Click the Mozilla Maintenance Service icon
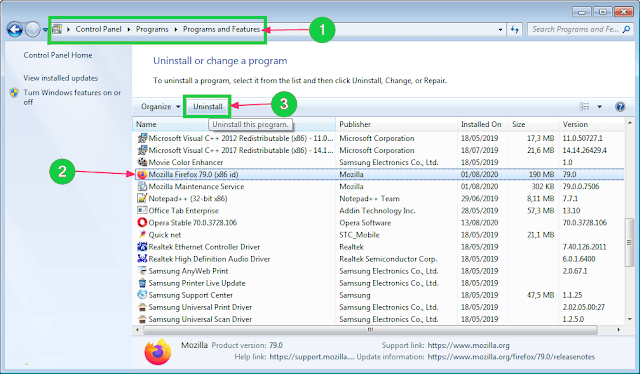This screenshot has height=374, width=640. click(x=142, y=186)
